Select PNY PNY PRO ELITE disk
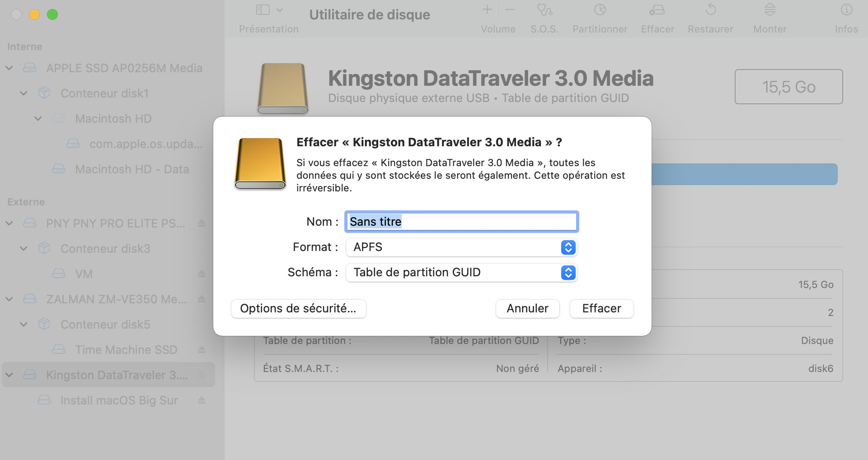 (115, 223)
